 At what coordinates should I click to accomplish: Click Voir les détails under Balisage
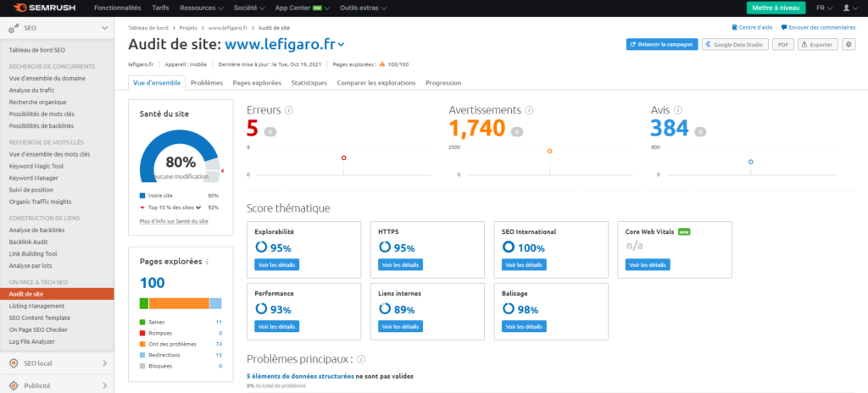[524, 326]
